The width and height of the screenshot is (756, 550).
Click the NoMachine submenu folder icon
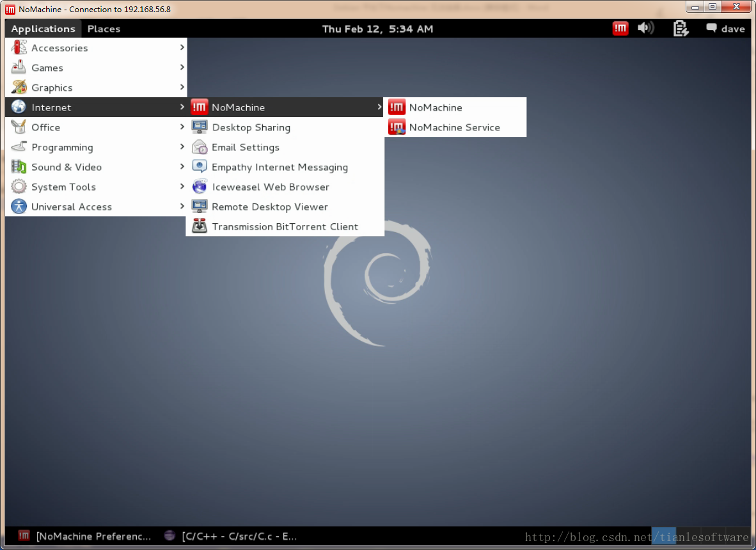199,107
